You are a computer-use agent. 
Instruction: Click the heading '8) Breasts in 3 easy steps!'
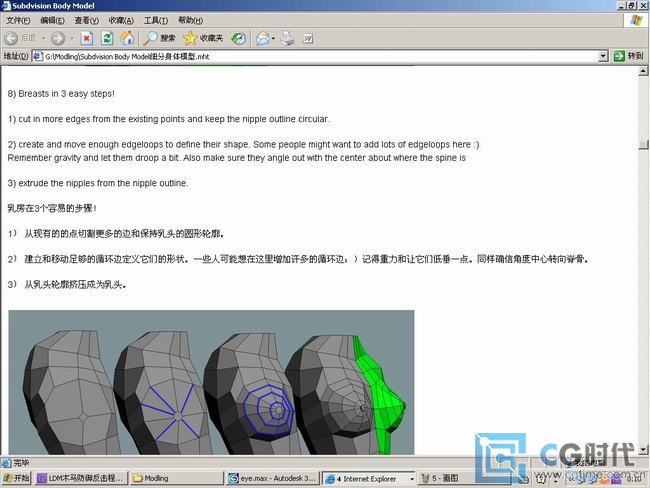pos(61,94)
